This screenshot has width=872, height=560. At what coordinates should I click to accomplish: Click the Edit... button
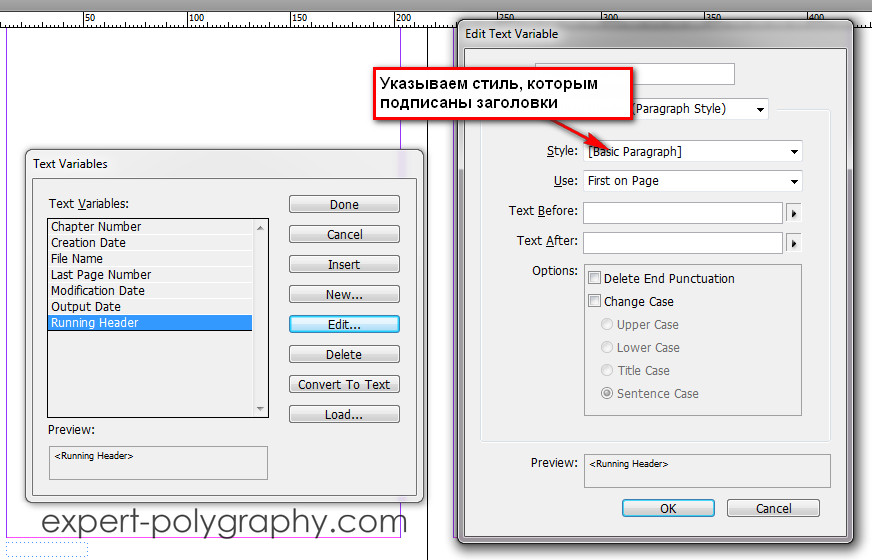pos(344,324)
